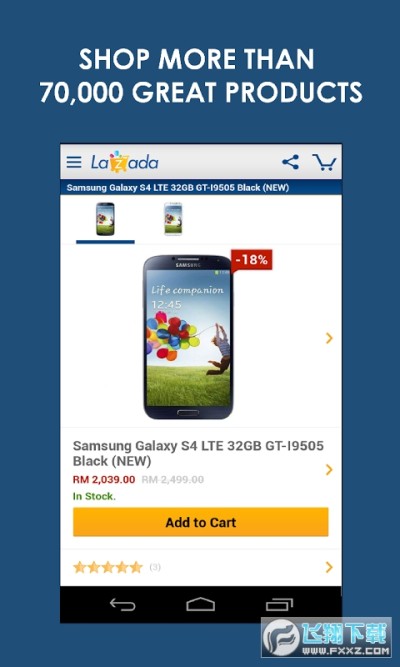Image resolution: width=400 pixels, height=667 pixels.
Task: Tap the -18% discount badge
Action: point(251,259)
